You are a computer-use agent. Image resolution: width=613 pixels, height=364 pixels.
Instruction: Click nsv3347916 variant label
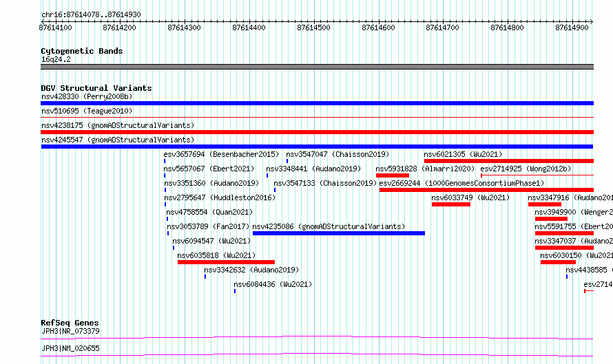tap(570, 197)
